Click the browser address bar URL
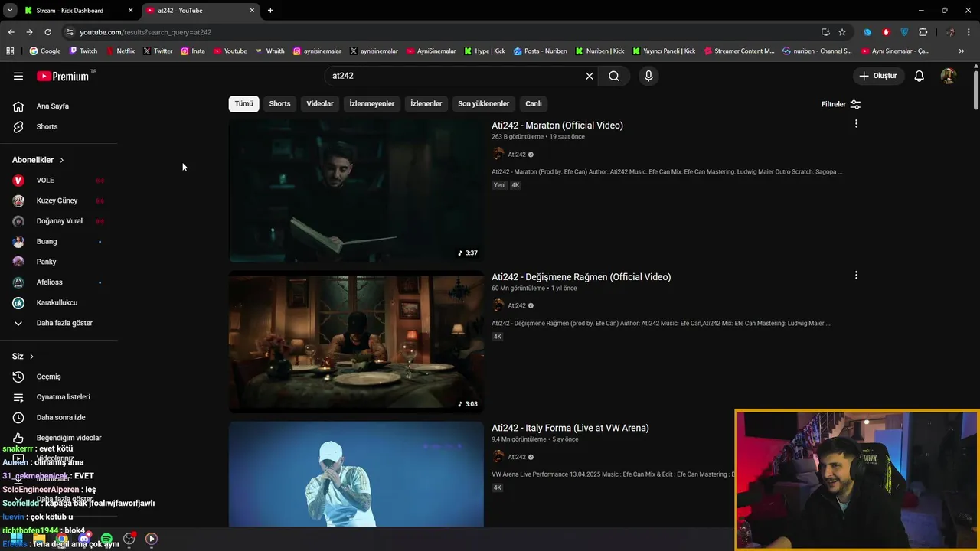980x551 pixels. (x=145, y=32)
